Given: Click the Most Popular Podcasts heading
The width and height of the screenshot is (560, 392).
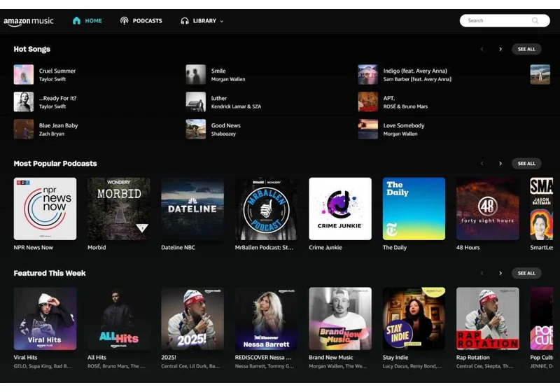Looking at the screenshot, I should 55,163.
